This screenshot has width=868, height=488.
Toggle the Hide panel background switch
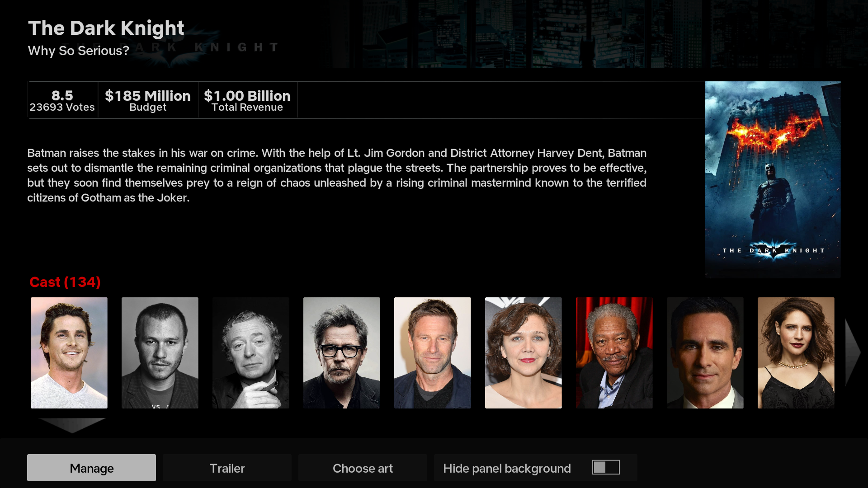tap(606, 467)
